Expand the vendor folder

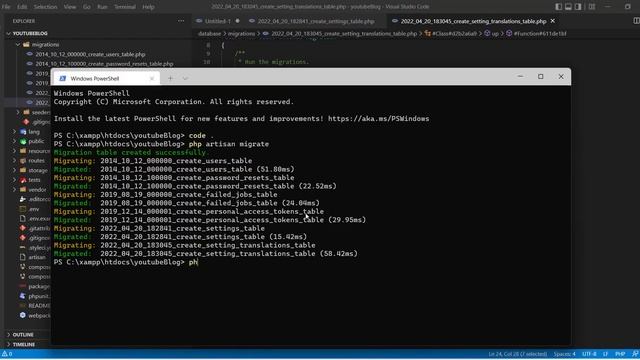(14, 189)
